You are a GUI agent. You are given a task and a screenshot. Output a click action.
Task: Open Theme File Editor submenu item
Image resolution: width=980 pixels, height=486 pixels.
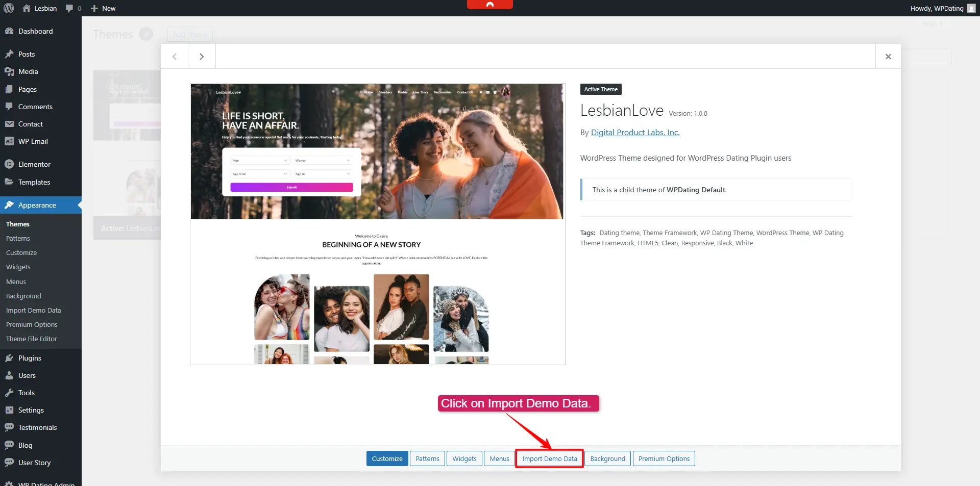coord(32,339)
